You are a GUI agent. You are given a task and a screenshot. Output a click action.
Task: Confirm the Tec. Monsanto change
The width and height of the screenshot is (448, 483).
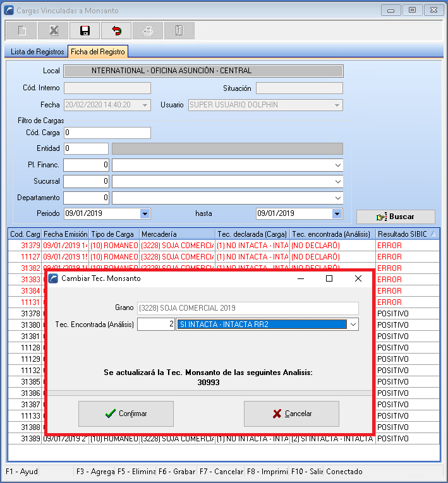pyautogui.click(x=126, y=414)
